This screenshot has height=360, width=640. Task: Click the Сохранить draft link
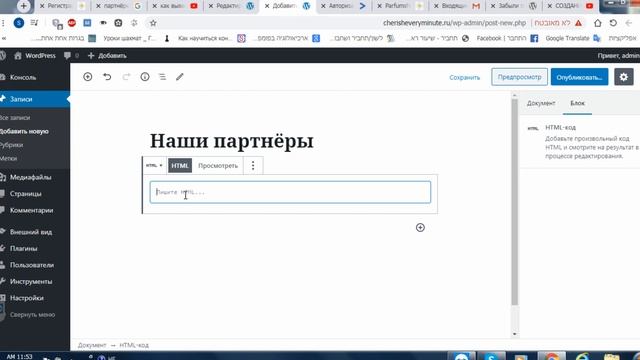pyautogui.click(x=464, y=77)
